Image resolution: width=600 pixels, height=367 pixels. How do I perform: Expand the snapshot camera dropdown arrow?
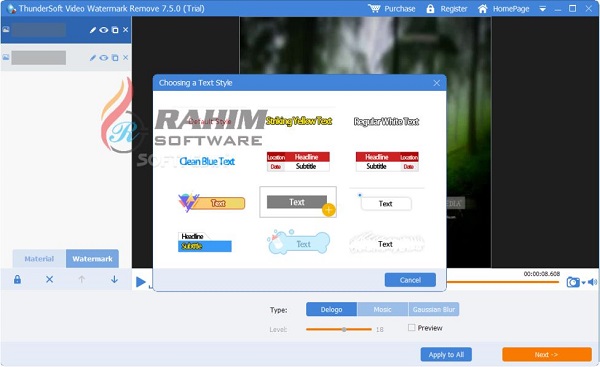click(x=583, y=283)
